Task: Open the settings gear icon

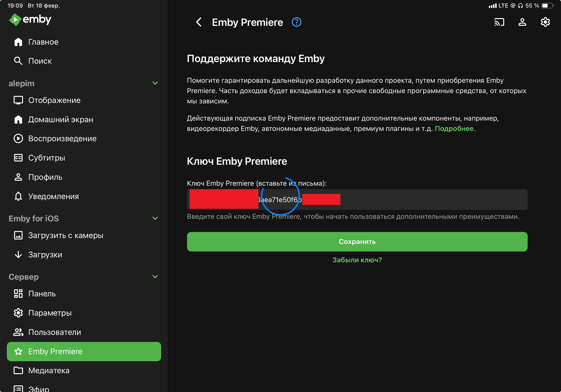Action: point(545,22)
